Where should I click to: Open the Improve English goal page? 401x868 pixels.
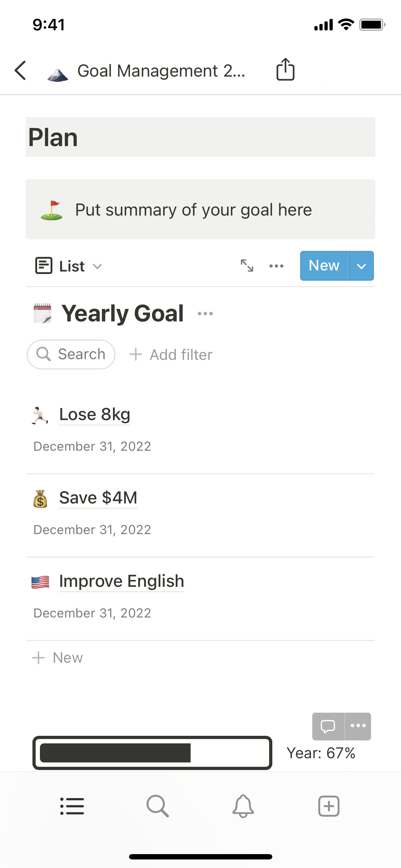point(122,581)
